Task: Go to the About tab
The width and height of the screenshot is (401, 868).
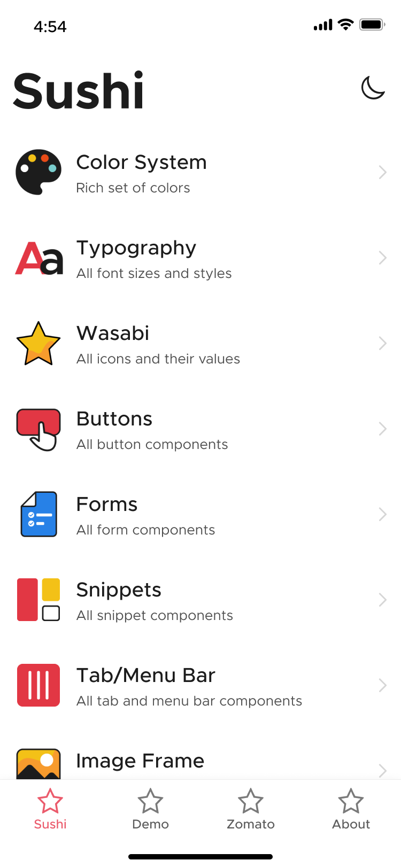Action: click(351, 809)
